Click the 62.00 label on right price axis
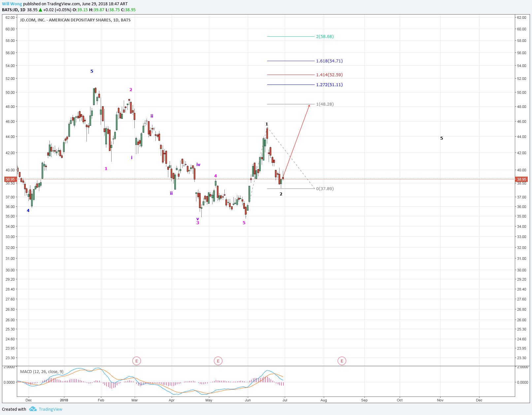The height and width of the screenshot is (415, 532). tap(521, 17)
